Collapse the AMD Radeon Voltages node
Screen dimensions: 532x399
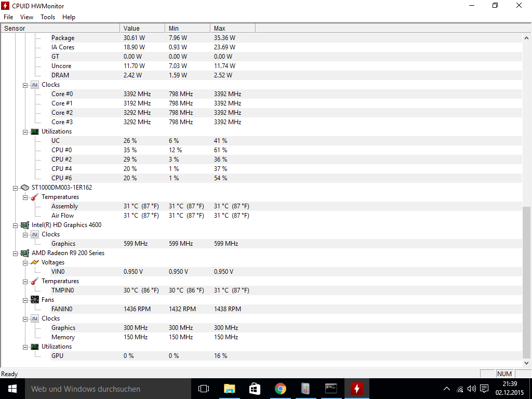[25, 263]
